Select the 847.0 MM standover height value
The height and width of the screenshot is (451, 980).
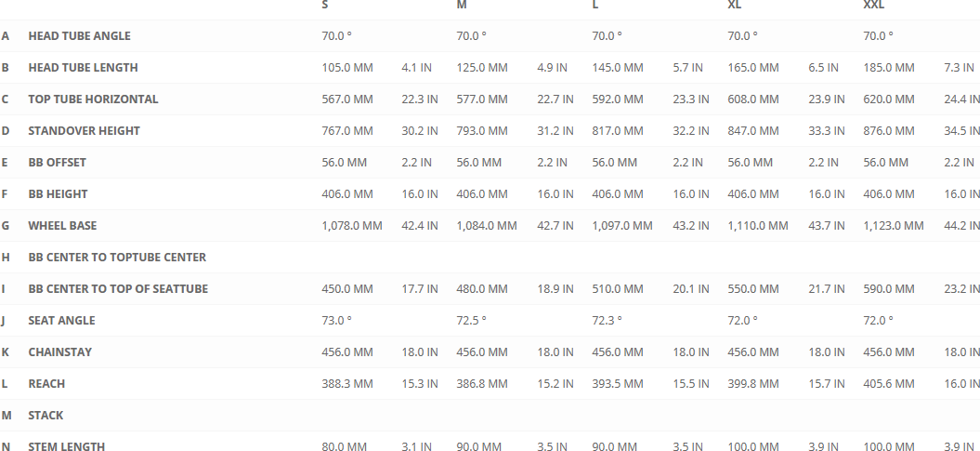[x=753, y=131]
